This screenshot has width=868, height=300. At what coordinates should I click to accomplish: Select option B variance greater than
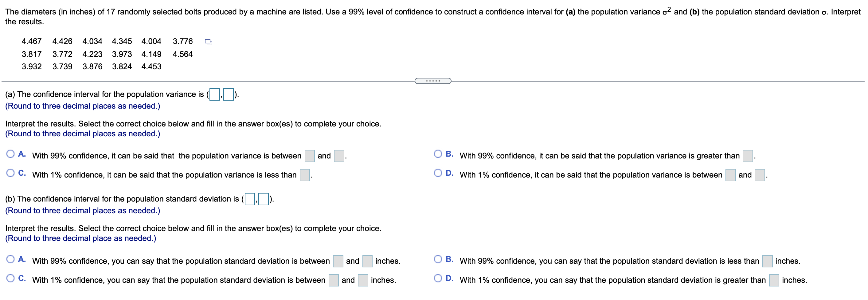click(438, 154)
